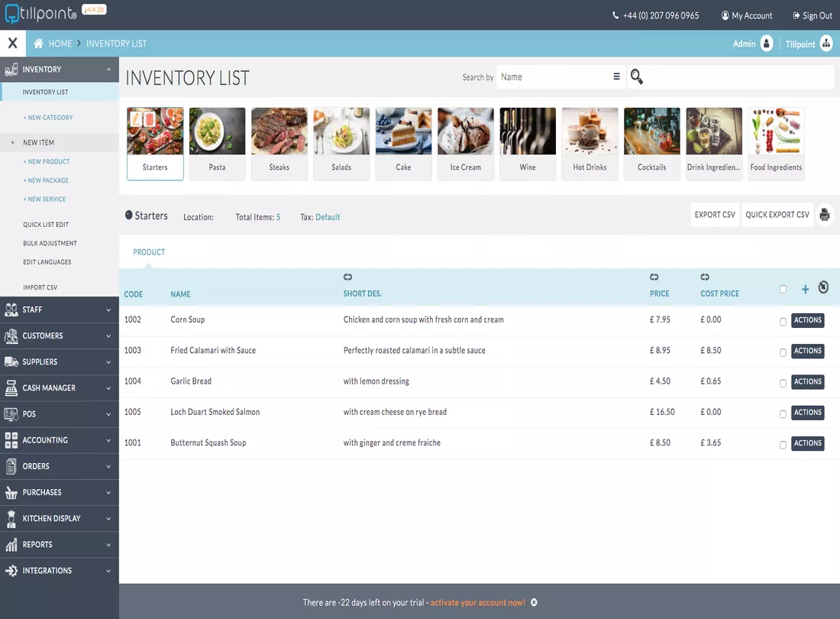Click the magnifier search icon

click(636, 76)
